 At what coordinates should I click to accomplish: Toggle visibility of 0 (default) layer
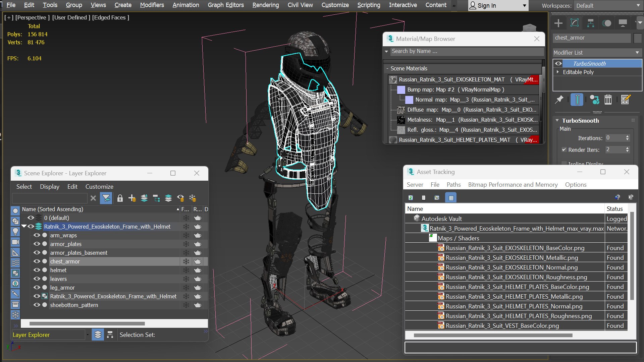(31, 218)
